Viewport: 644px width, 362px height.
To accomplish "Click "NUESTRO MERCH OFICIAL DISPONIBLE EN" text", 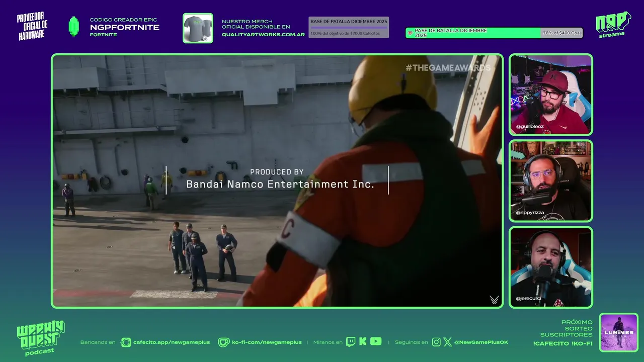I will coord(256,24).
